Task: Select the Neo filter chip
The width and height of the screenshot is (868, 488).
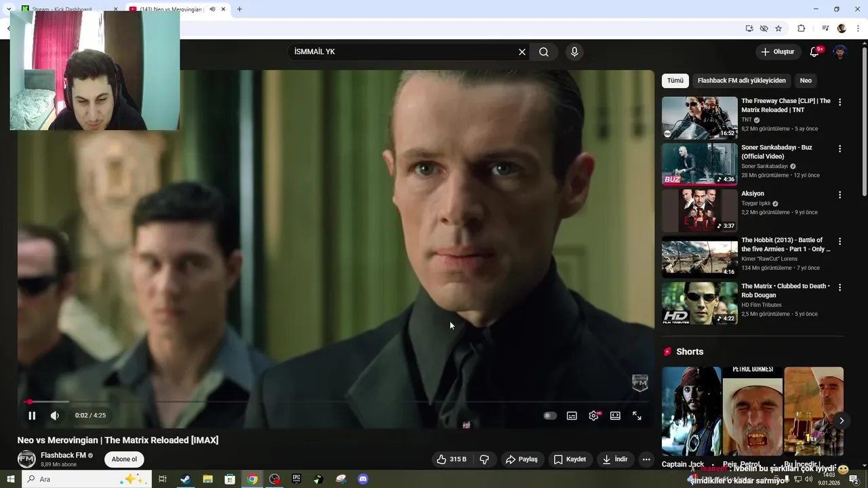Action: click(x=806, y=81)
